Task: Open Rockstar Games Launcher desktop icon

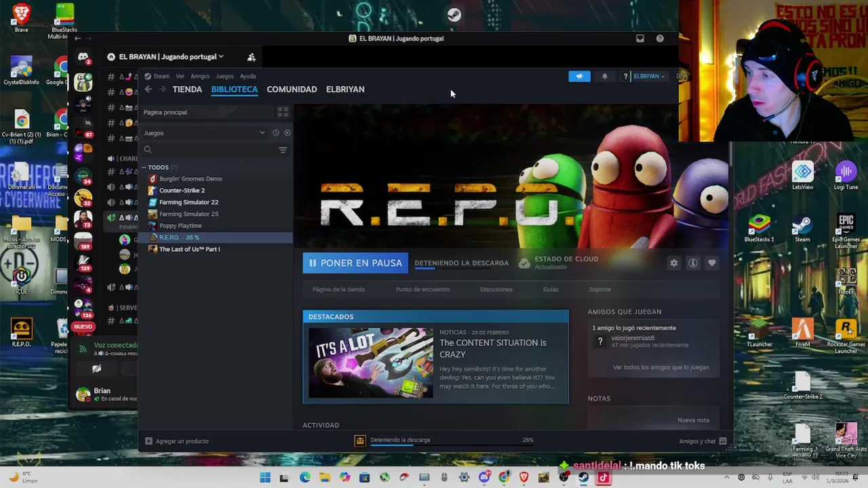Action: click(846, 335)
